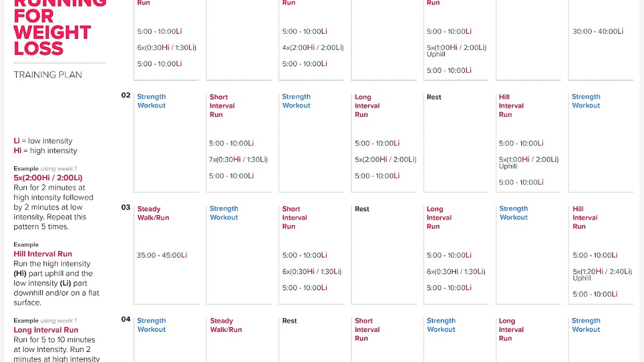Click the red 5x(2:00Hi / 2:00Li) example heading
Viewport: 644px width, 362px height.
[x=48, y=177]
